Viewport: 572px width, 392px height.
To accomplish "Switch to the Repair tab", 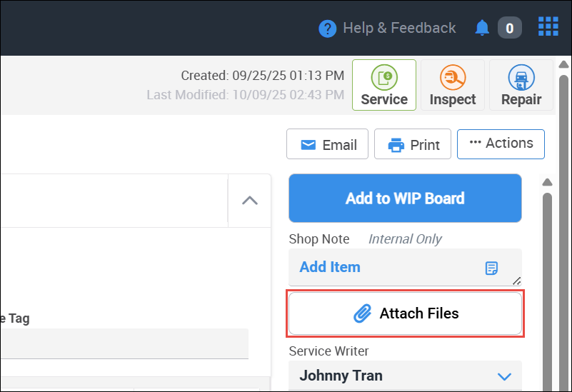I will pyautogui.click(x=521, y=85).
